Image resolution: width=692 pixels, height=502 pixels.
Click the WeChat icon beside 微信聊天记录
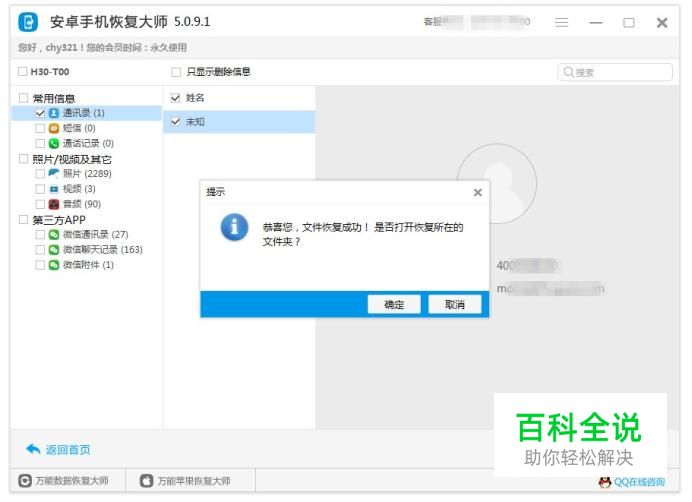(x=54, y=250)
